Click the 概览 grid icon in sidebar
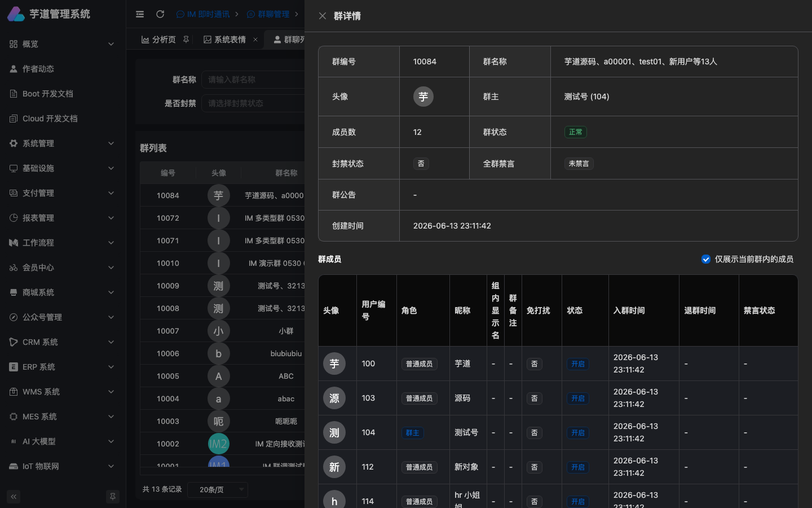This screenshot has width=812, height=508. tap(14, 44)
